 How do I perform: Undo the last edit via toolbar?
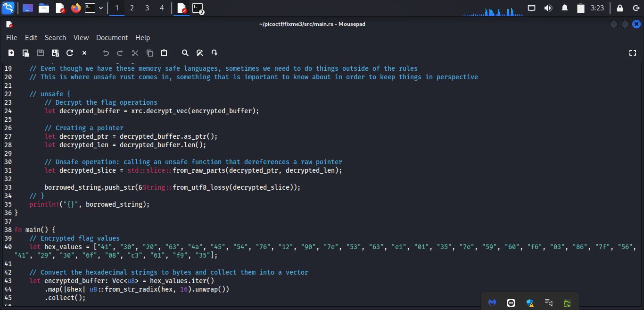[106, 53]
